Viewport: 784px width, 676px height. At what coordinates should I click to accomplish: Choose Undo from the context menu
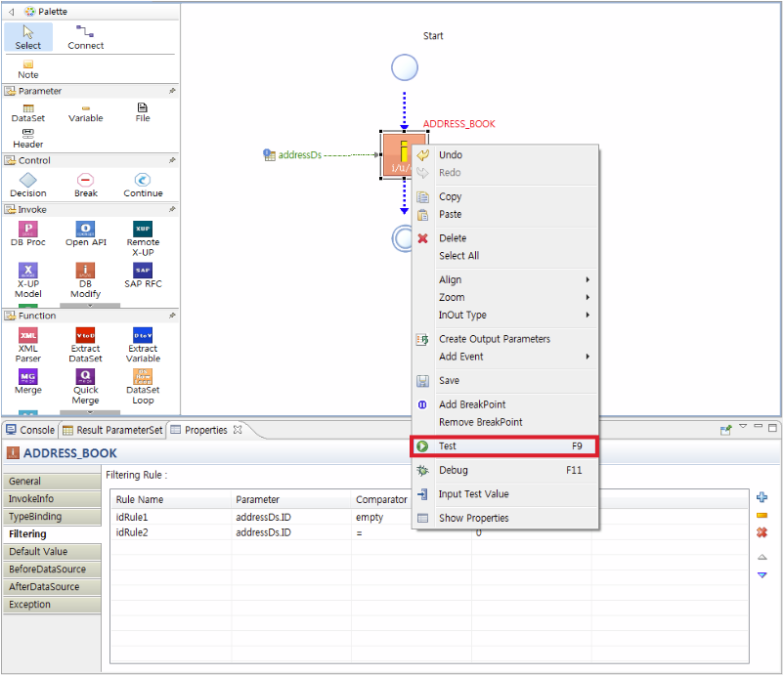504,155
